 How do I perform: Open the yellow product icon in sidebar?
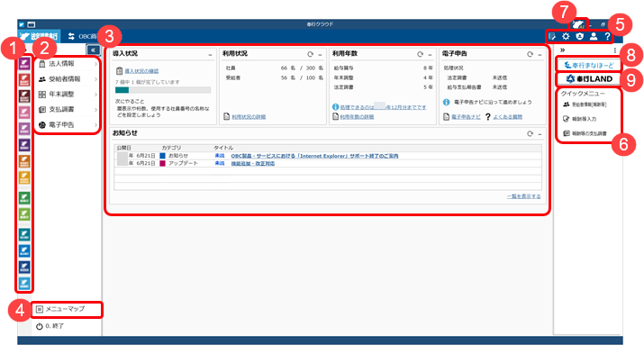24,177
